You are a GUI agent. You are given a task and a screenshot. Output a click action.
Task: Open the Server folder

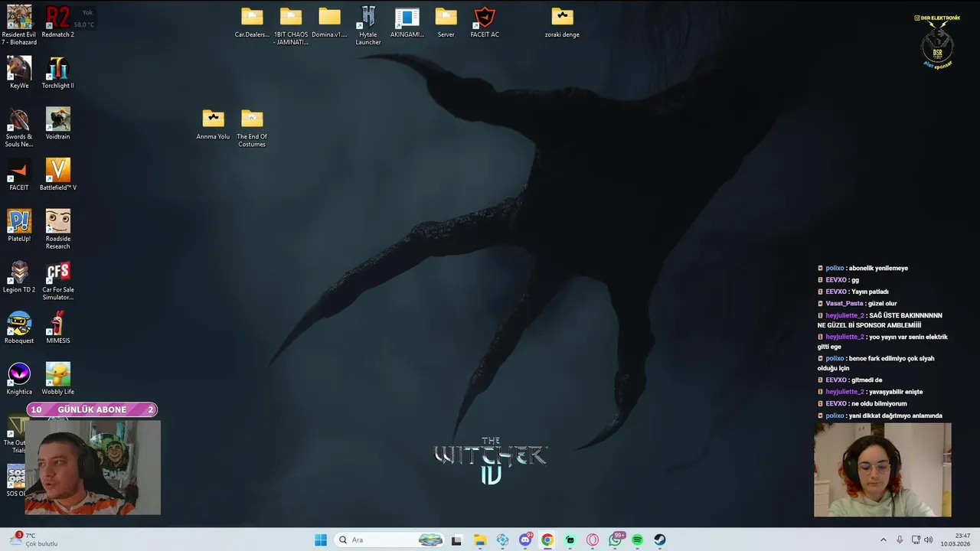pyautogui.click(x=446, y=22)
